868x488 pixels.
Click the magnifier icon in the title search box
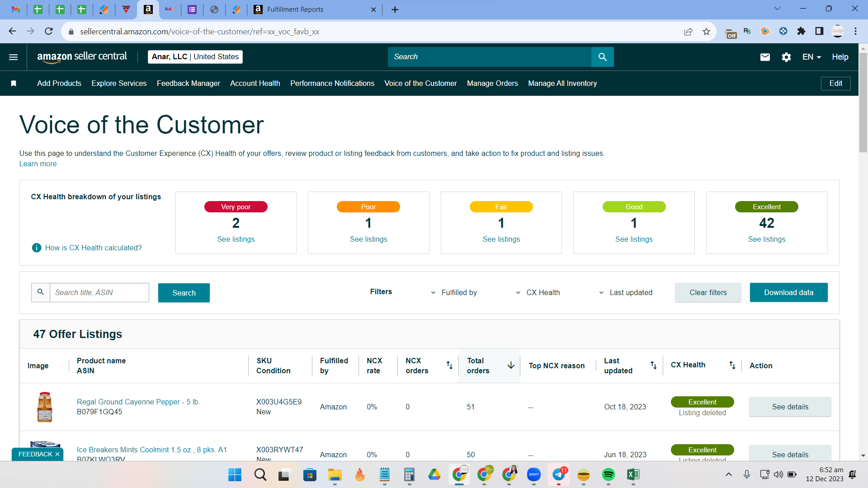41,292
